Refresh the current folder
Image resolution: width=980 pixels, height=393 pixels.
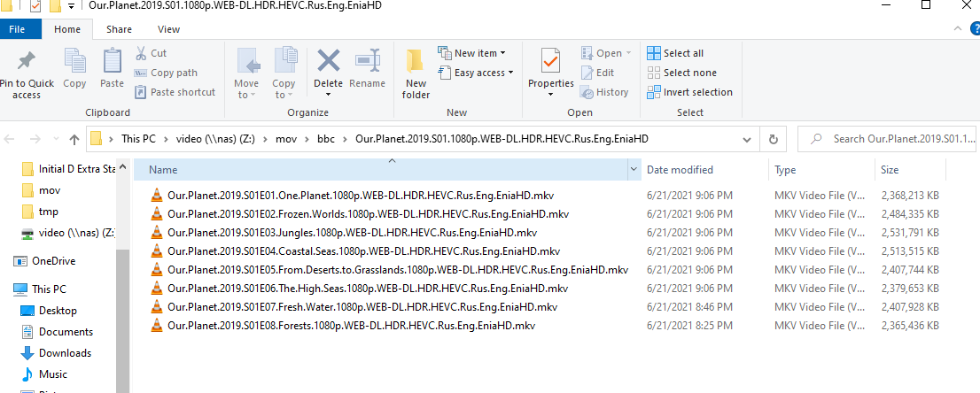tap(774, 139)
